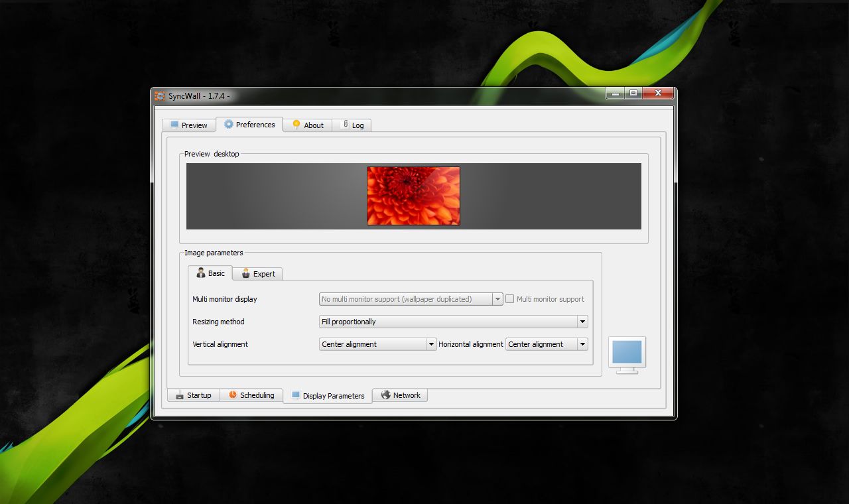This screenshot has width=849, height=504.
Task: Expand the Resizing method dropdown
Action: point(454,322)
